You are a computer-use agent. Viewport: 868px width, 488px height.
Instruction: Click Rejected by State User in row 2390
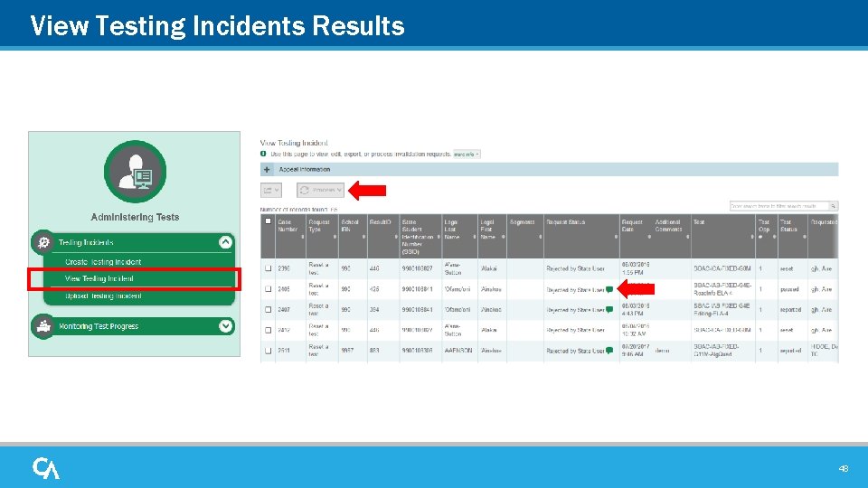click(575, 269)
